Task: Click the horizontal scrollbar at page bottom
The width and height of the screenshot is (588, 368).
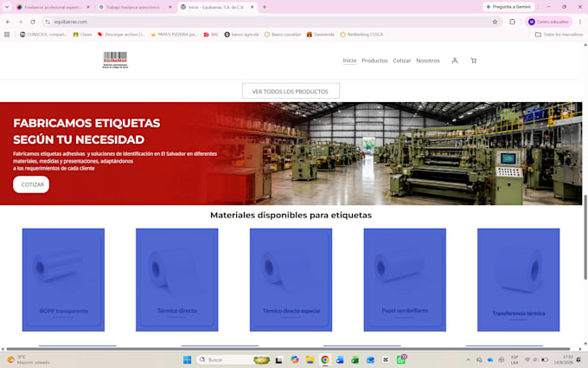Action: pyautogui.click(x=289, y=349)
